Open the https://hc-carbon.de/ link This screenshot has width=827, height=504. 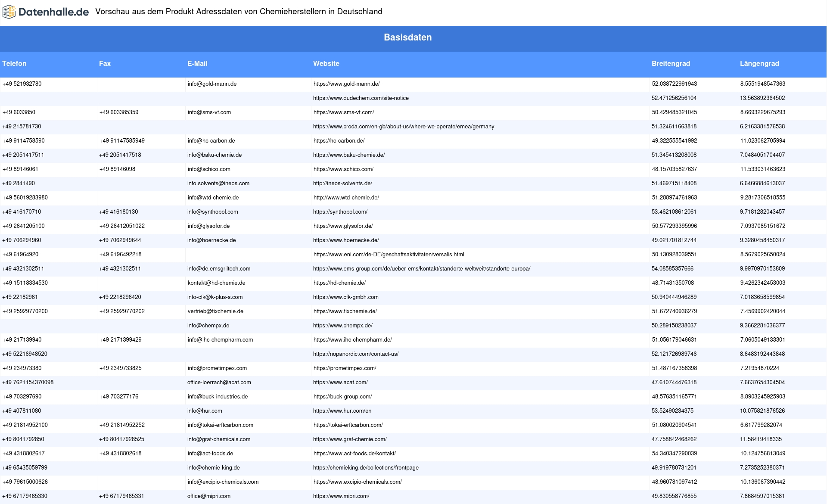[x=339, y=141]
